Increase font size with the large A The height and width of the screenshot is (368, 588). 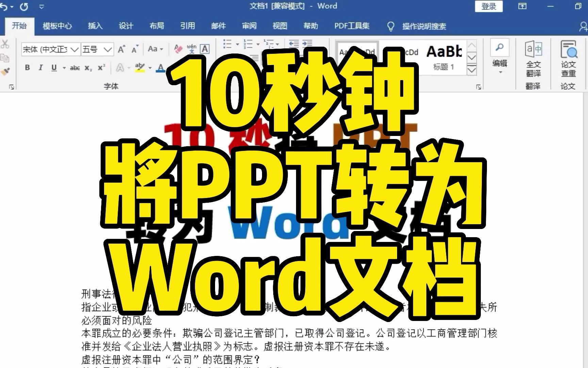pyautogui.click(x=121, y=49)
